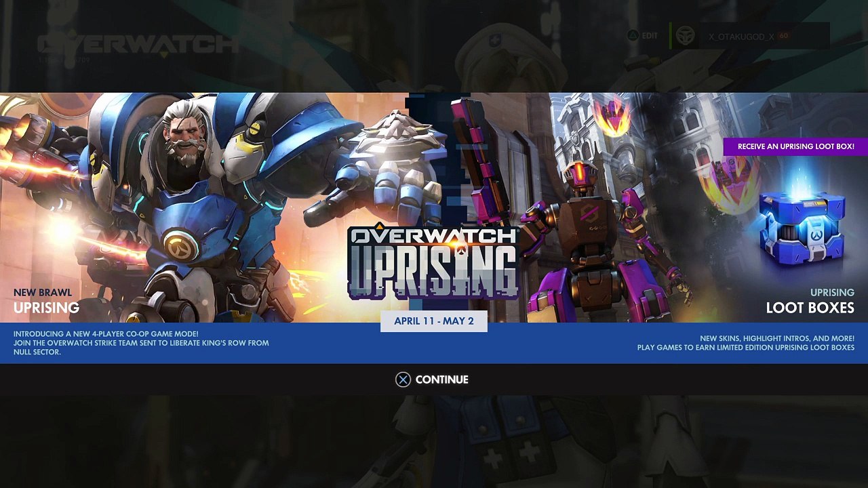Click "New skins, highlight intros, and more!"
Viewport: 868px width, 488px height.
777,338
